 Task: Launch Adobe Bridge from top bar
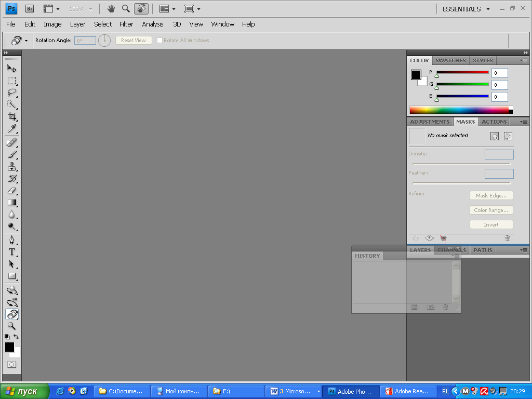pos(30,9)
